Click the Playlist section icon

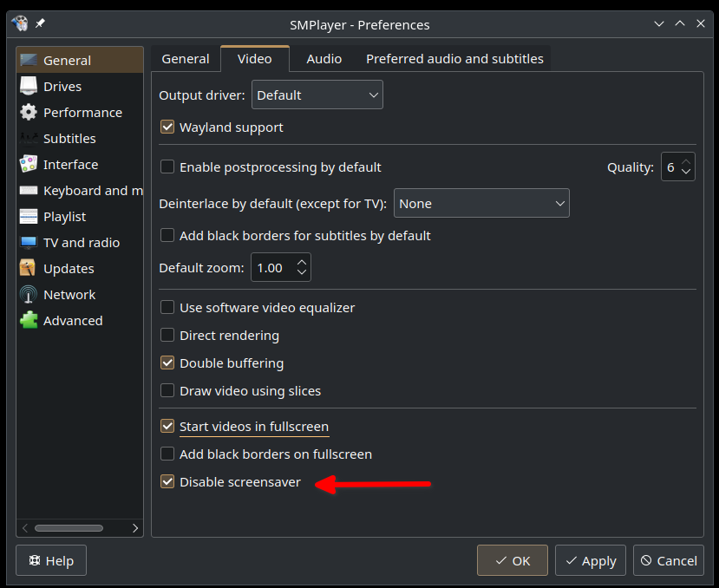29,217
